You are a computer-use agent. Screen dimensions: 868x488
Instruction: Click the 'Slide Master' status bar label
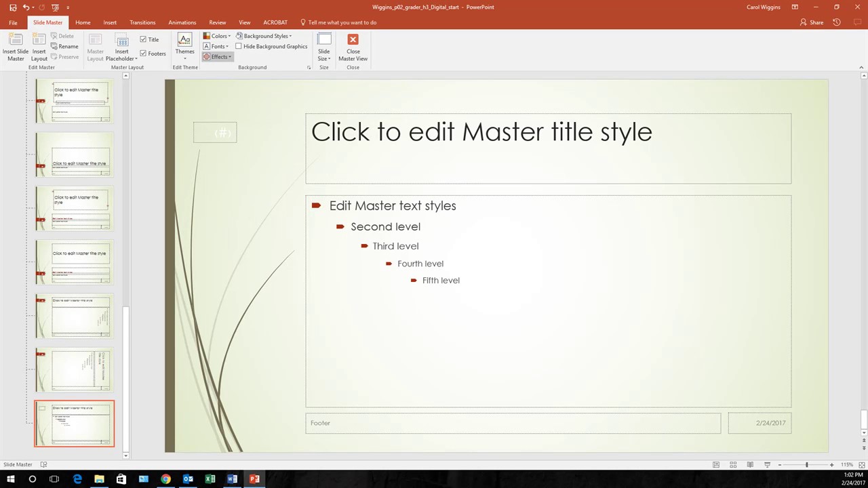pos(18,464)
